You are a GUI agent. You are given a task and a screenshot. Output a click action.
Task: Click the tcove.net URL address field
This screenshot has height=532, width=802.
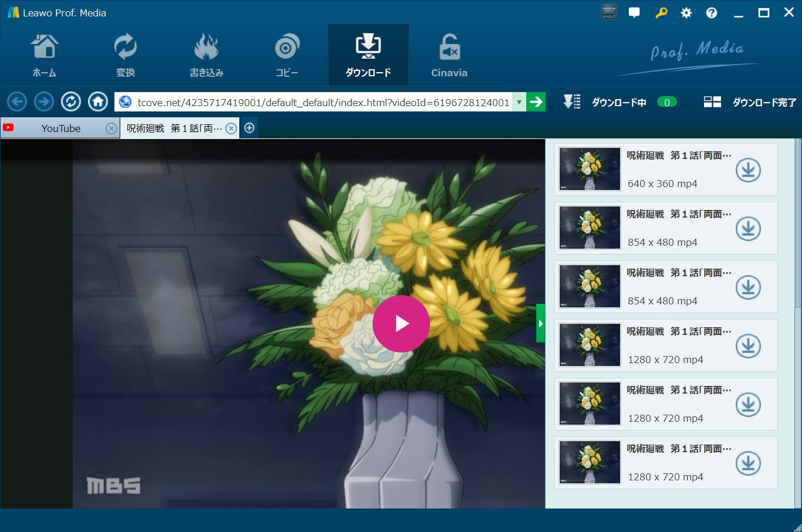pyautogui.click(x=323, y=102)
